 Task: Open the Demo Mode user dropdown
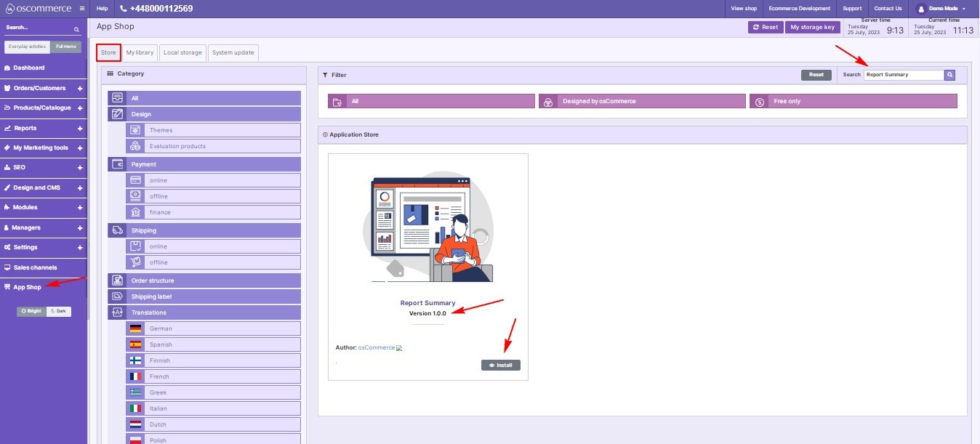pos(941,9)
